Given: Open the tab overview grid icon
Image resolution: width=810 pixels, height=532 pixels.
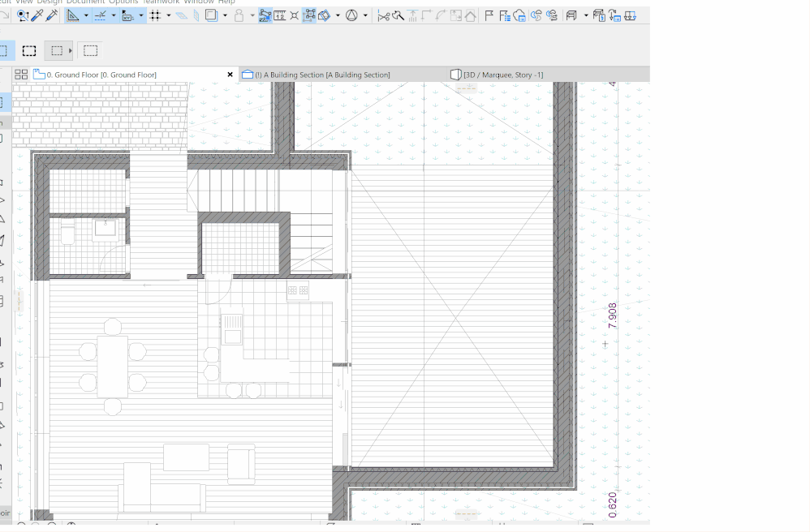Looking at the screenshot, I should 21,75.
